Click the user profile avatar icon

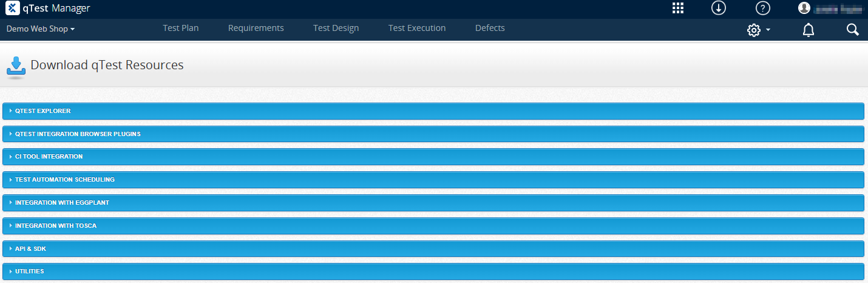tap(804, 8)
